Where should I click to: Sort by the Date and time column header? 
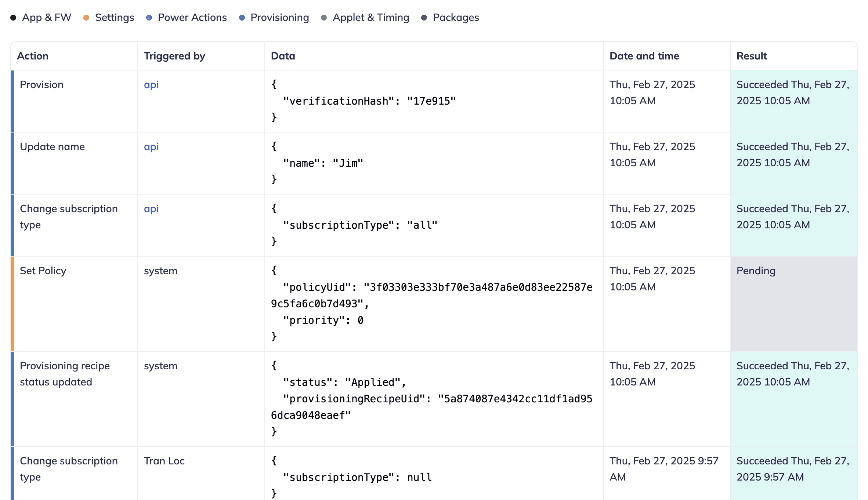[x=644, y=56]
